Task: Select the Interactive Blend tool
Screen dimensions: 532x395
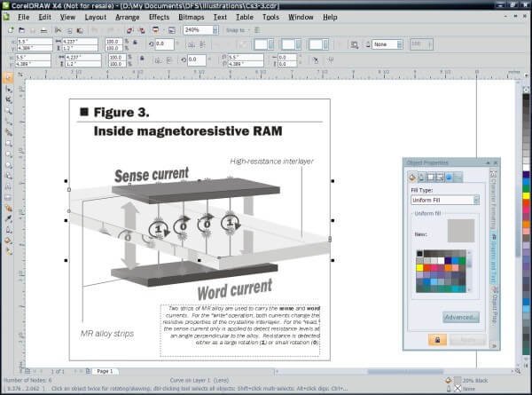Action: click(x=9, y=209)
